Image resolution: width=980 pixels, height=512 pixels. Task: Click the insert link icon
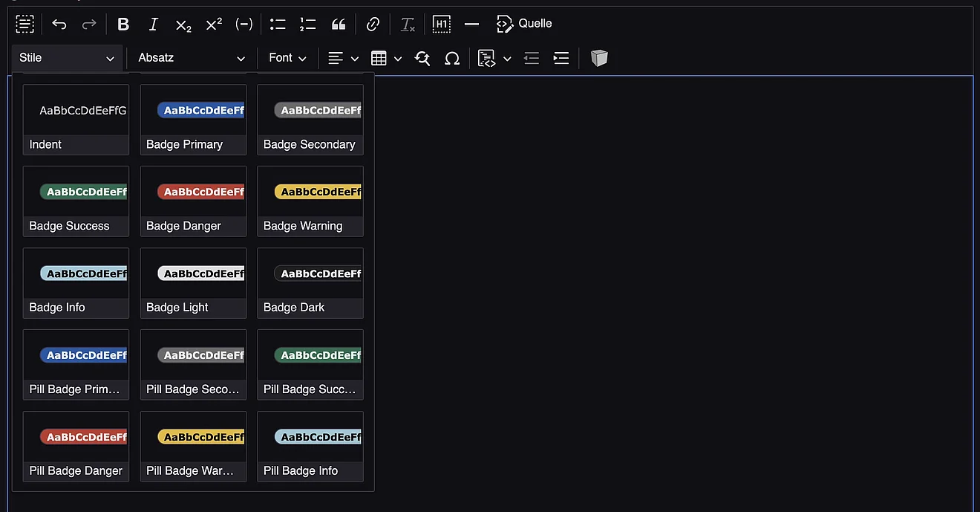pyautogui.click(x=373, y=25)
